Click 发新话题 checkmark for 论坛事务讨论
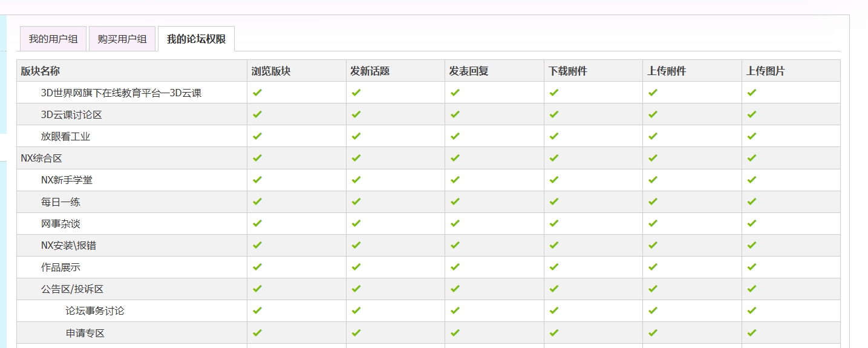The height and width of the screenshot is (348, 868). coord(356,310)
